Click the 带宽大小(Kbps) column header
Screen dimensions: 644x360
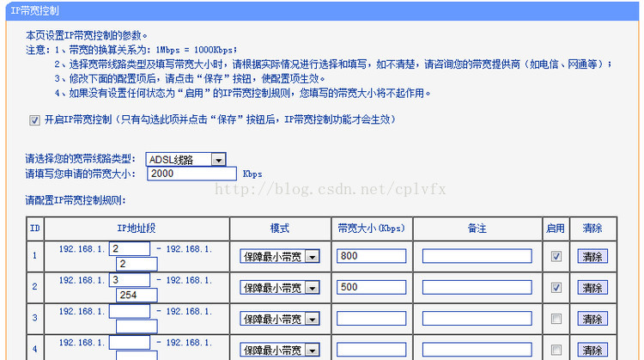coord(371,229)
